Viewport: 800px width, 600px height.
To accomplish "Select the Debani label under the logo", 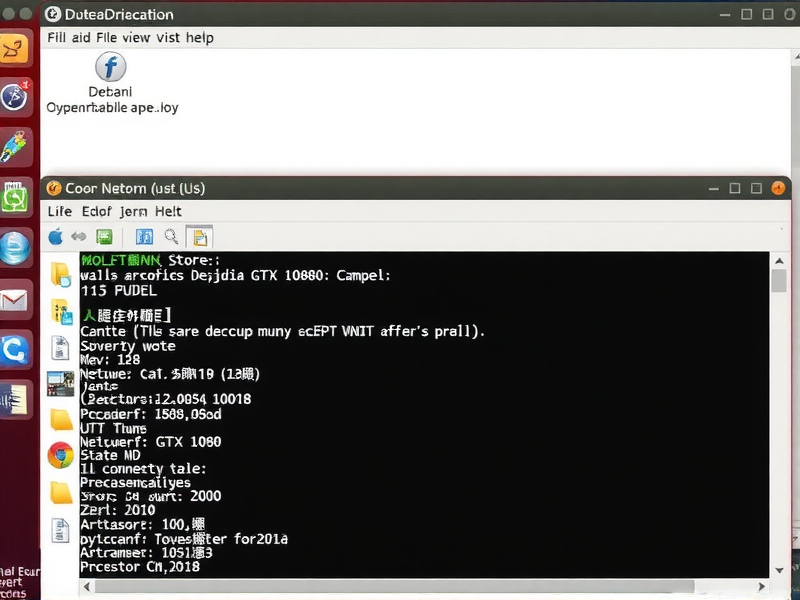I will pyautogui.click(x=111, y=90).
